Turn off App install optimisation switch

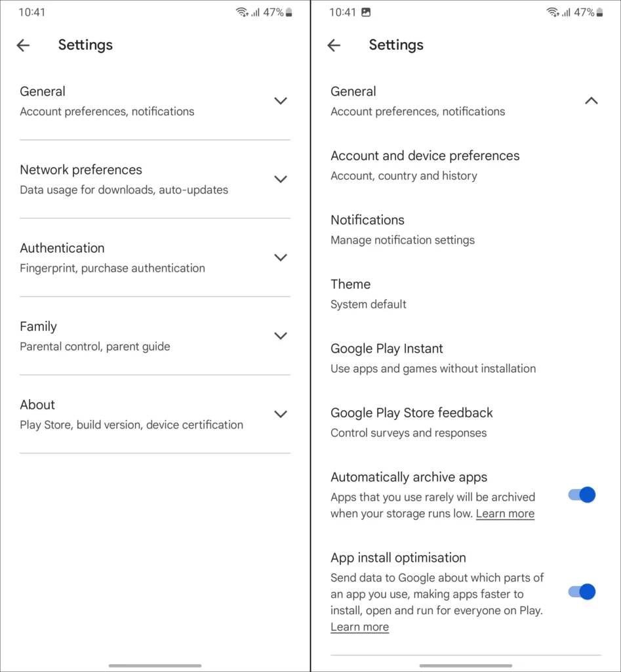(x=582, y=592)
